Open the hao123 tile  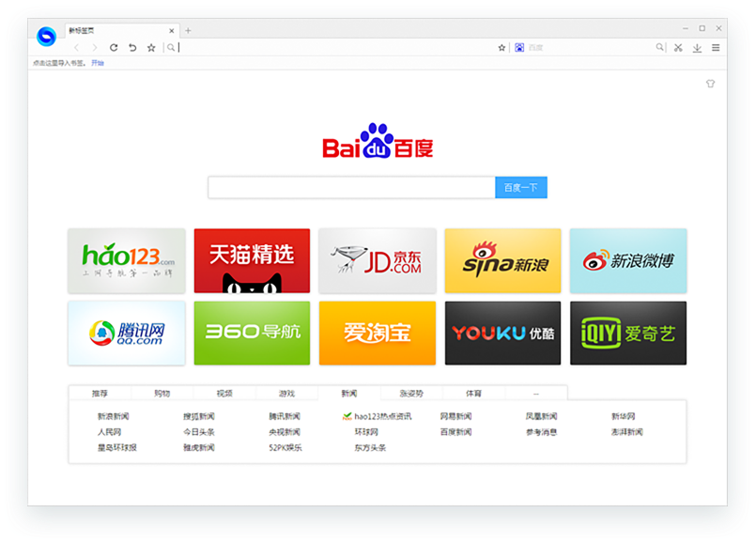(127, 261)
